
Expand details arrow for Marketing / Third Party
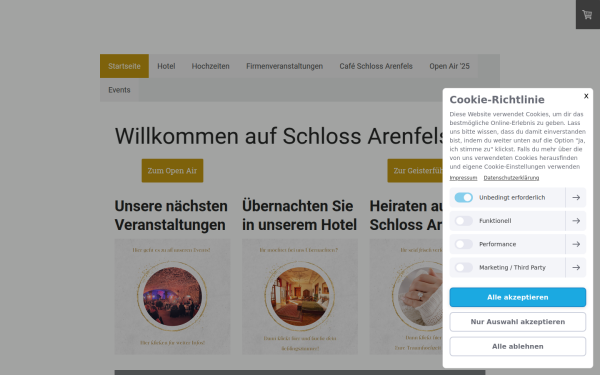pyautogui.click(x=576, y=267)
